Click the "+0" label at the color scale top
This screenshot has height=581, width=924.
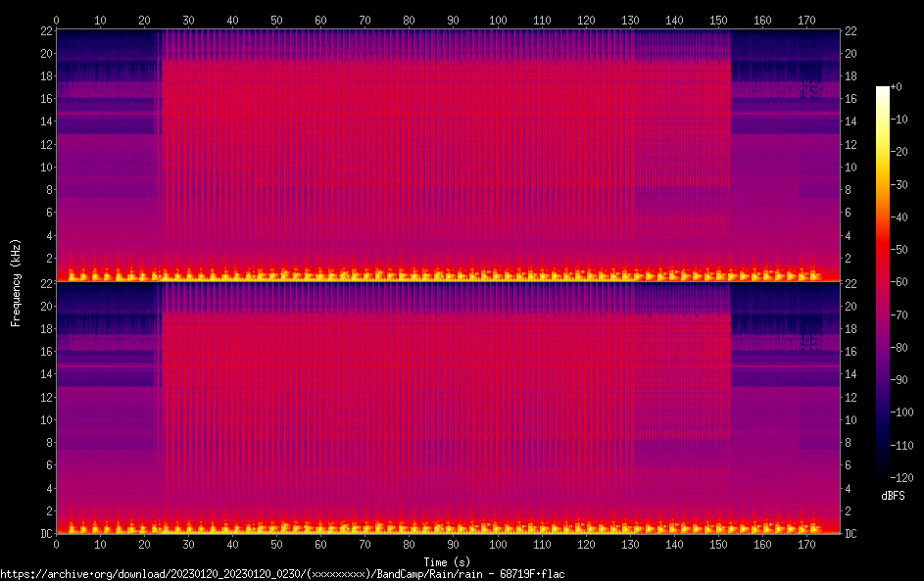tap(897, 87)
